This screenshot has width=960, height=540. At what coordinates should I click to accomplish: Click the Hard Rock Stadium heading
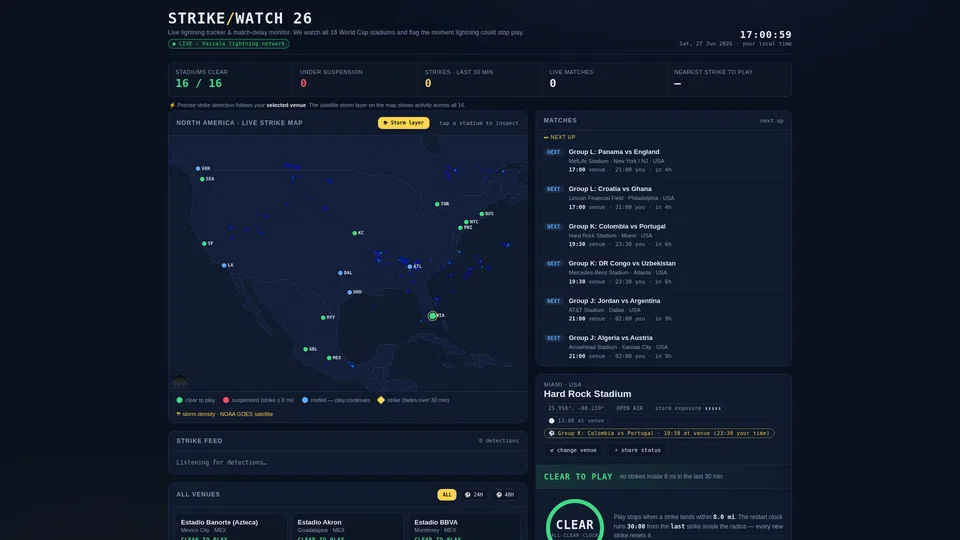point(587,394)
